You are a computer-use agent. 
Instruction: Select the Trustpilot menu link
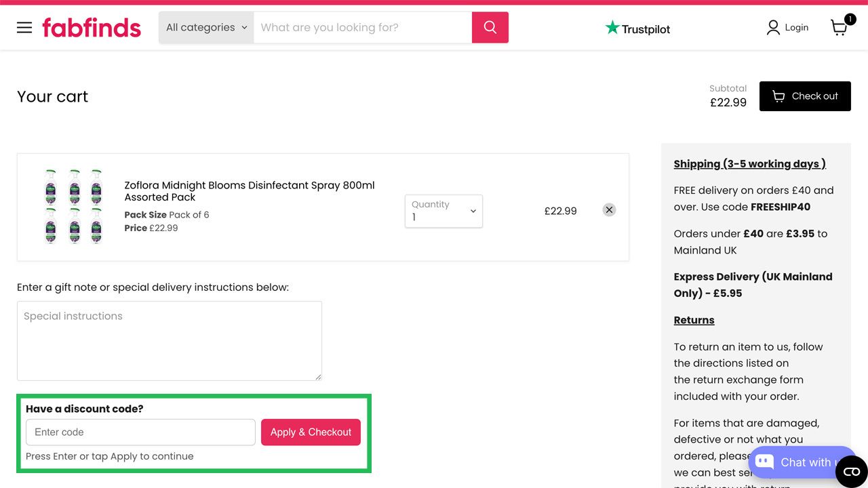[637, 28]
